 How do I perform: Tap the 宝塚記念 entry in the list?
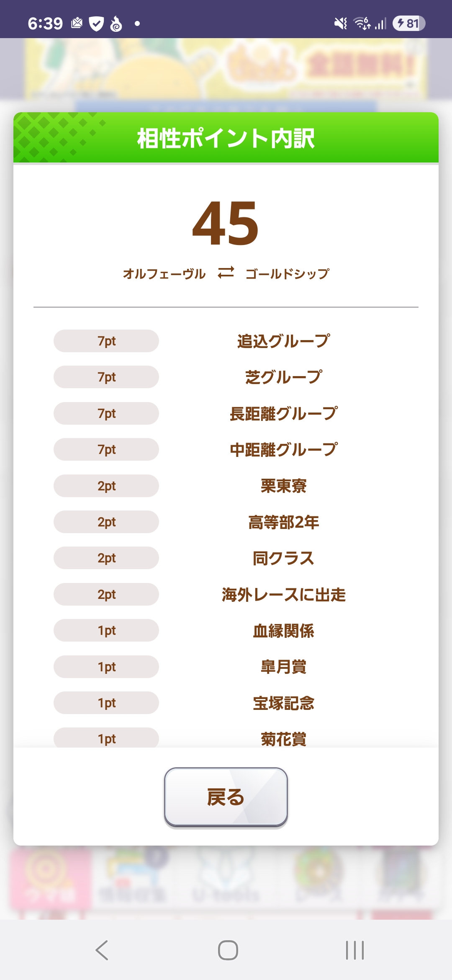click(283, 703)
